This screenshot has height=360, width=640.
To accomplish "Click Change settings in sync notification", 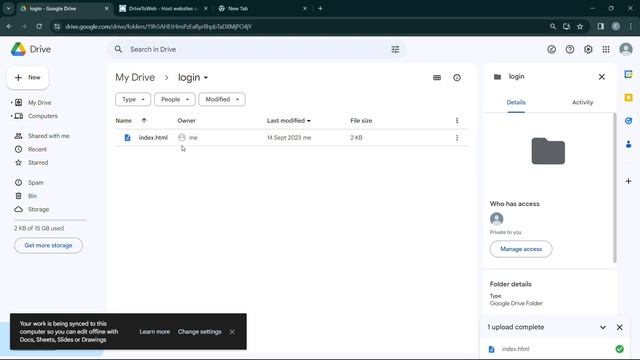I will (200, 332).
